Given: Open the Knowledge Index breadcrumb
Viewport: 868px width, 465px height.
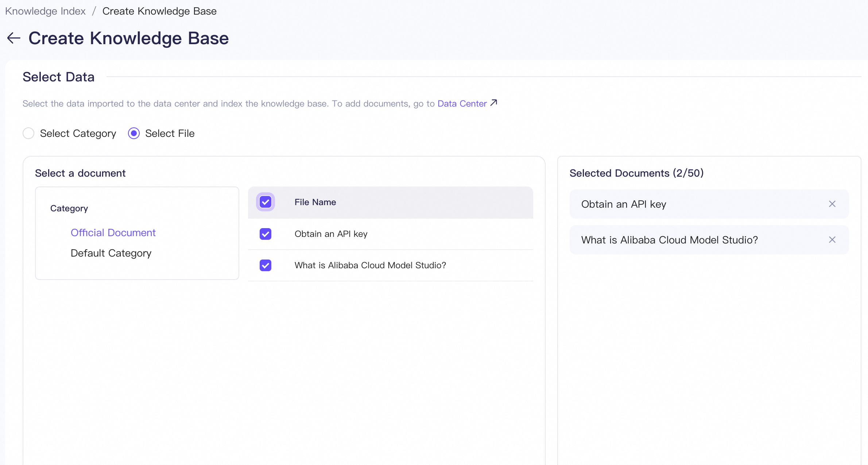Looking at the screenshot, I should tap(45, 11).
